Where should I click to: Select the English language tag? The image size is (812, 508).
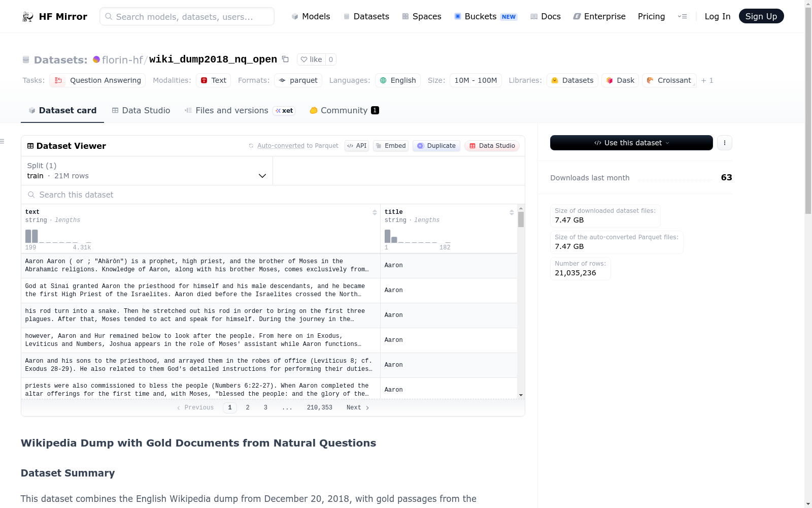(x=398, y=80)
